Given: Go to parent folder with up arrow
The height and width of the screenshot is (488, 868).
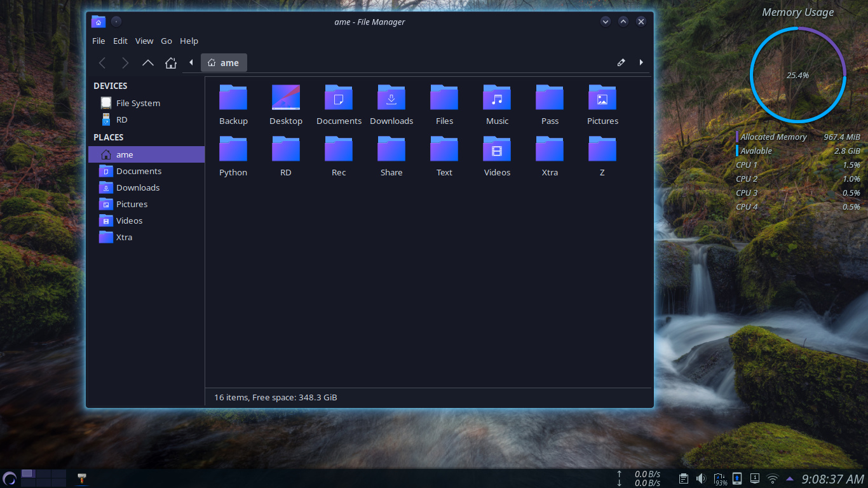Looking at the screenshot, I should point(148,63).
